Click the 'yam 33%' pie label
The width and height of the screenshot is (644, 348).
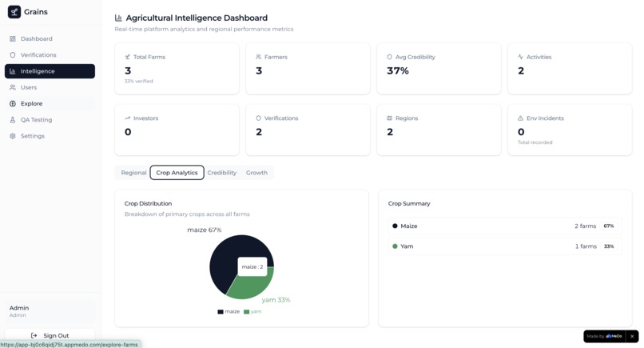[276, 300]
